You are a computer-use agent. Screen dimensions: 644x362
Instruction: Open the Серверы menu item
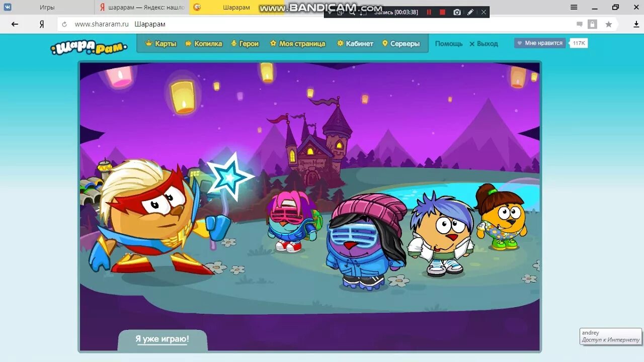[x=401, y=44]
